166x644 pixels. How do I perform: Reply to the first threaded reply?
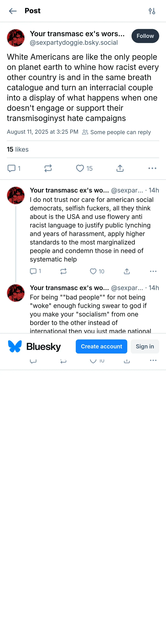[x=33, y=271]
